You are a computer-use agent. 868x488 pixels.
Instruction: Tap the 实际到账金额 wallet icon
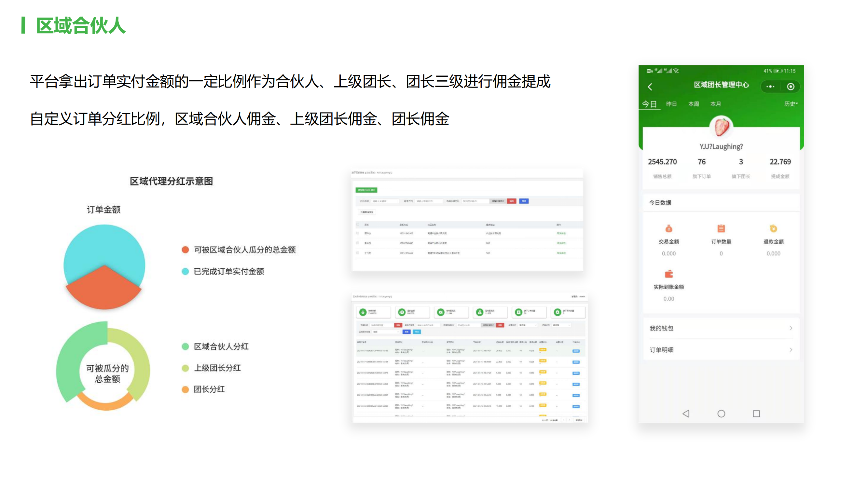668,274
